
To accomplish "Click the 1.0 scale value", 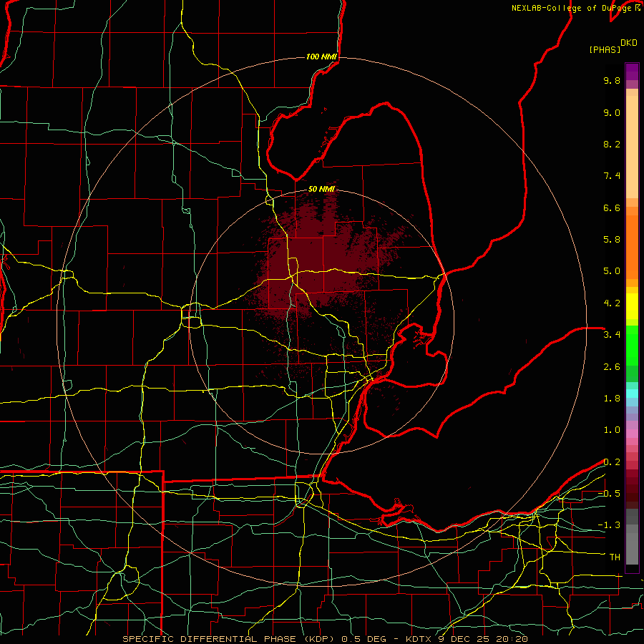I will click(x=612, y=430).
